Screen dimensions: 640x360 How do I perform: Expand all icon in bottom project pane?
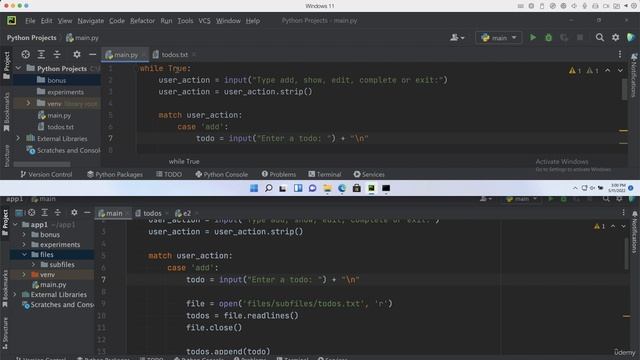tap(44, 213)
